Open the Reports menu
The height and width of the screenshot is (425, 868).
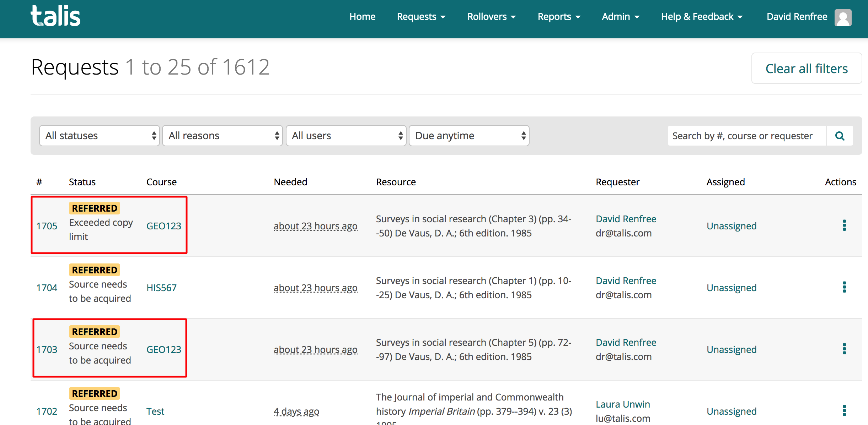pos(558,17)
